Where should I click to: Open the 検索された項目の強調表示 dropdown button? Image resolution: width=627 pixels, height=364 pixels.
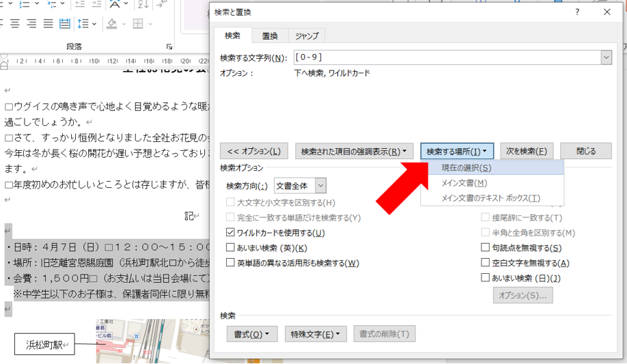coord(354,151)
